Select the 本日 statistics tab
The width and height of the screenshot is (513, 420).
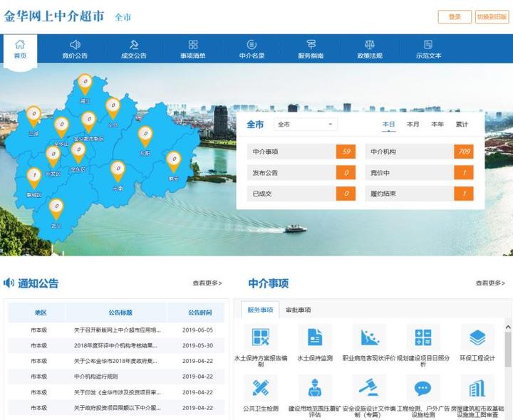[389, 125]
